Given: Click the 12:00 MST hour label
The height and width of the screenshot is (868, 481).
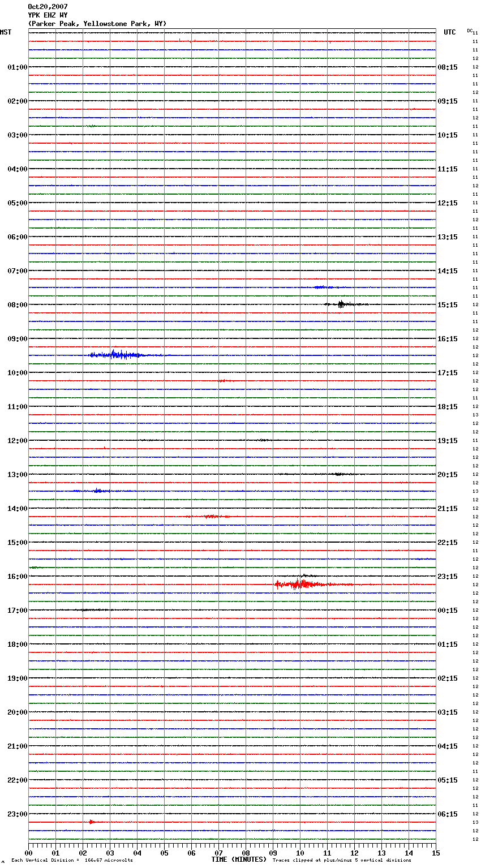Looking at the screenshot, I should point(17,441).
